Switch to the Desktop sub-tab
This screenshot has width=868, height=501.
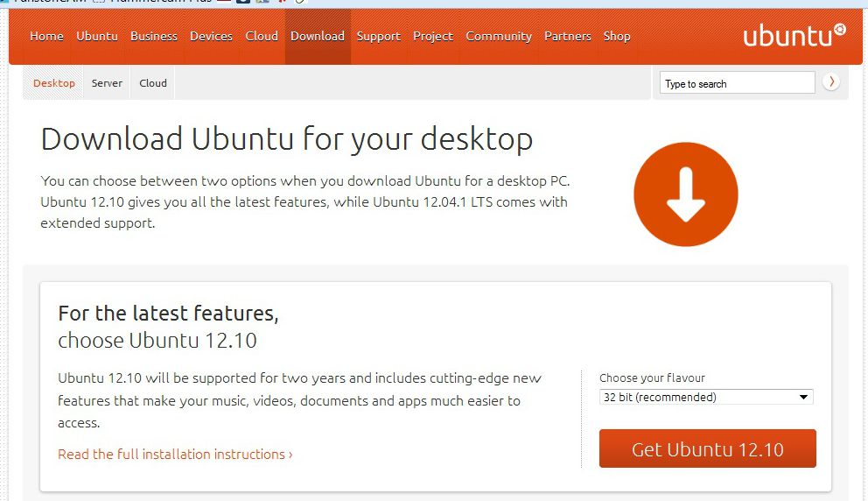(x=53, y=83)
